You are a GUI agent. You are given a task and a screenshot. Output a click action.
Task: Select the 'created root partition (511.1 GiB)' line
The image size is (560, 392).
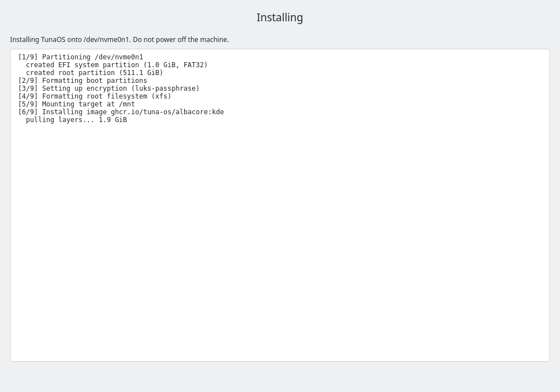(x=94, y=73)
